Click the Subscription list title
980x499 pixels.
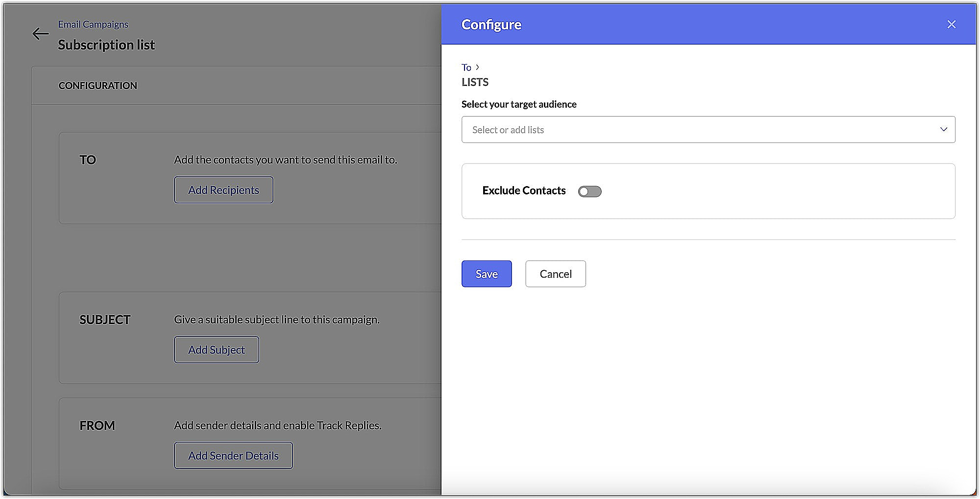[x=106, y=45]
